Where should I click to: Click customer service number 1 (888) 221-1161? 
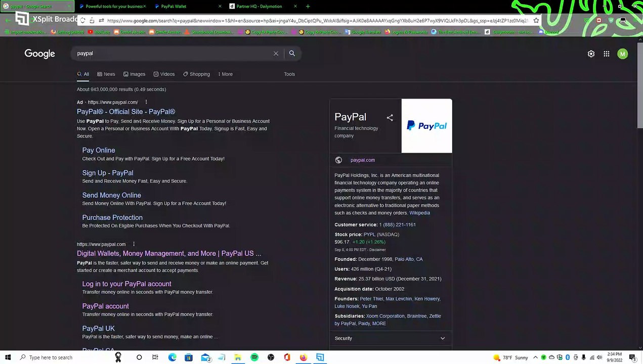pyautogui.click(x=397, y=224)
